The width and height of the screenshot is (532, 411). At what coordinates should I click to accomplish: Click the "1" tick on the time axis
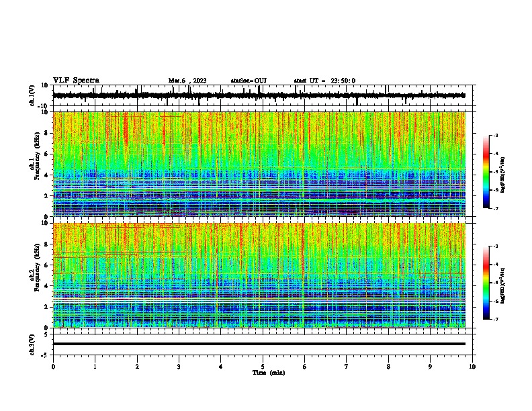95,367
